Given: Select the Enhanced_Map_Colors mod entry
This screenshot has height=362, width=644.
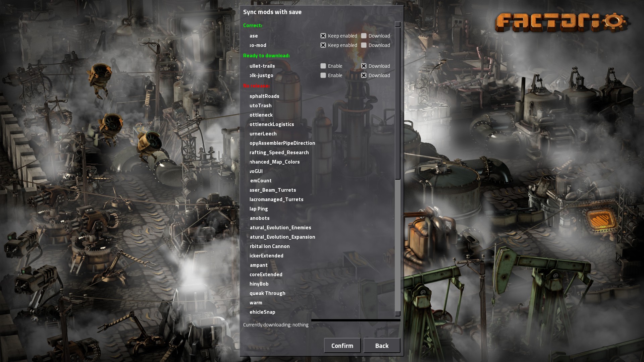Looking at the screenshot, I should pyautogui.click(x=275, y=162).
